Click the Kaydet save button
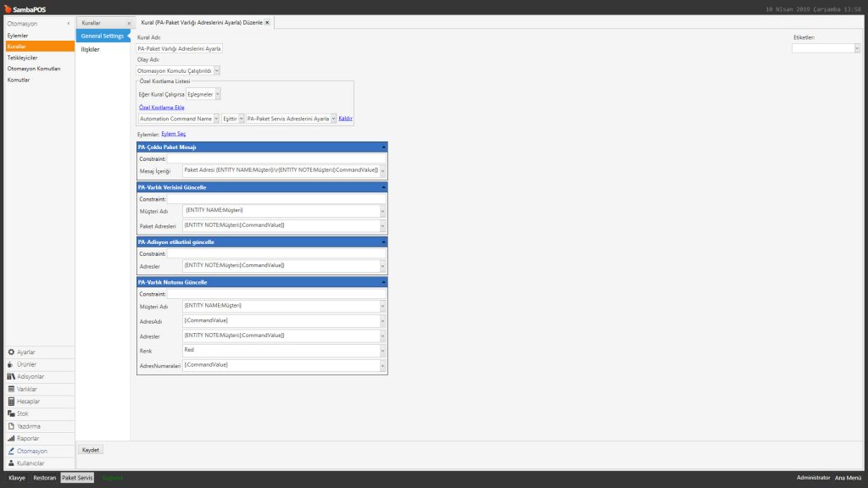 [x=90, y=450]
